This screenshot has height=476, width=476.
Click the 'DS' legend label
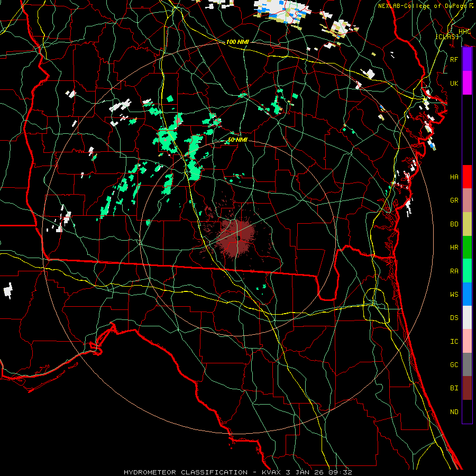click(x=454, y=317)
